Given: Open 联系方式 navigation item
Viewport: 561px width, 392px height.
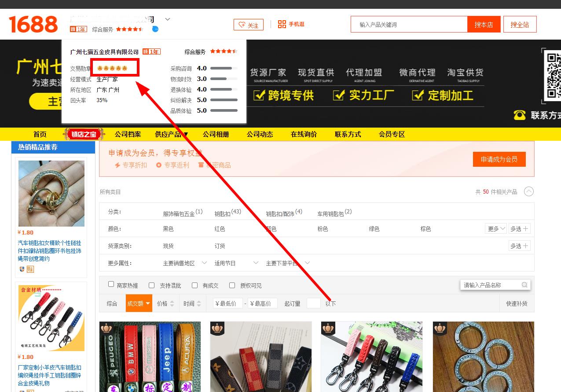Looking at the screenshot, I should pyautogui.click(x=348, y=134).
